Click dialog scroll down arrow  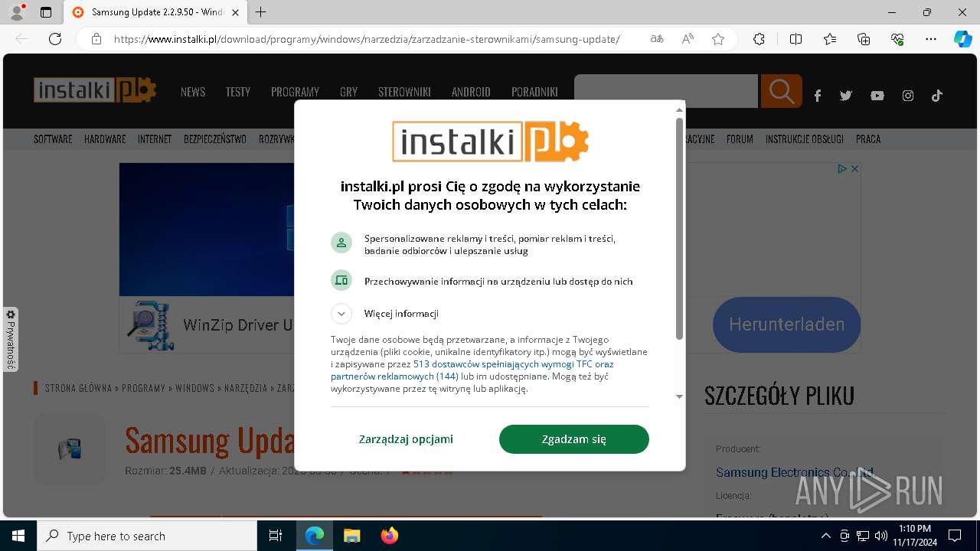[679, 396]
